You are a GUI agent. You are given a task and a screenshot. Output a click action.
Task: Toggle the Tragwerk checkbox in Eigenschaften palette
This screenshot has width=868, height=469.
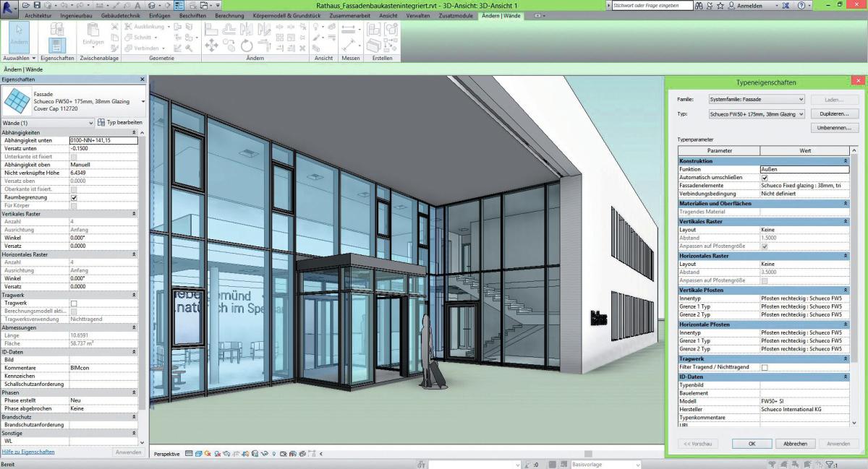73,303
